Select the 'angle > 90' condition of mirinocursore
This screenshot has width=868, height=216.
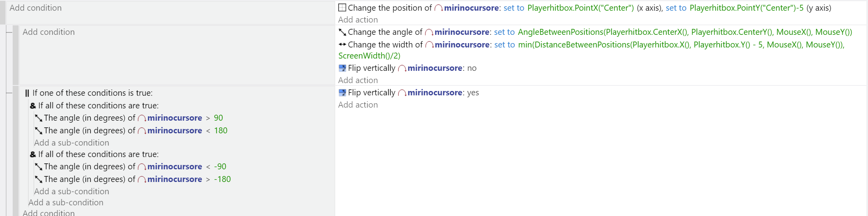pos(129,118)
